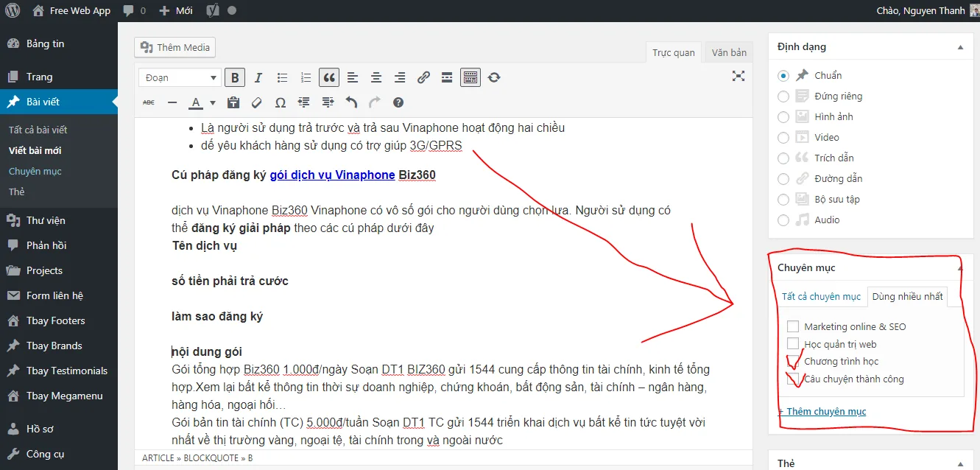The width and height of the screenshot is (980, 470).
Task: Undo the last edit
Action: click(x=351, y=102)
